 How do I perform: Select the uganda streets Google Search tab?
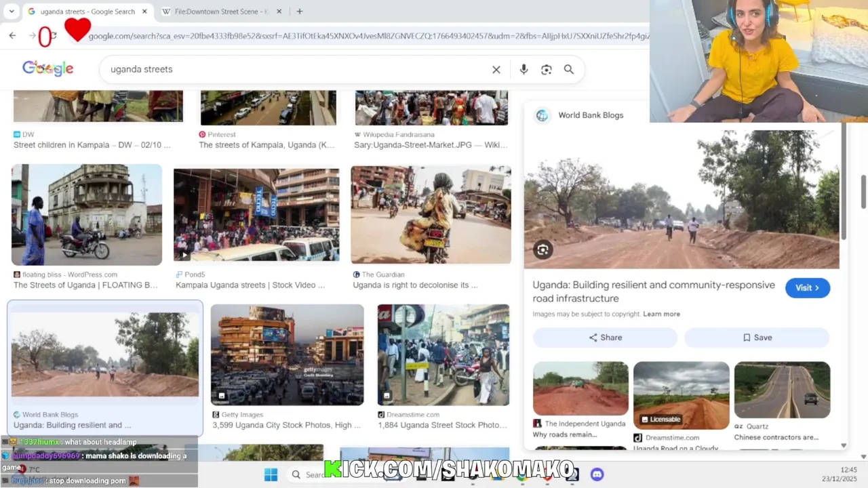[87, 12]
